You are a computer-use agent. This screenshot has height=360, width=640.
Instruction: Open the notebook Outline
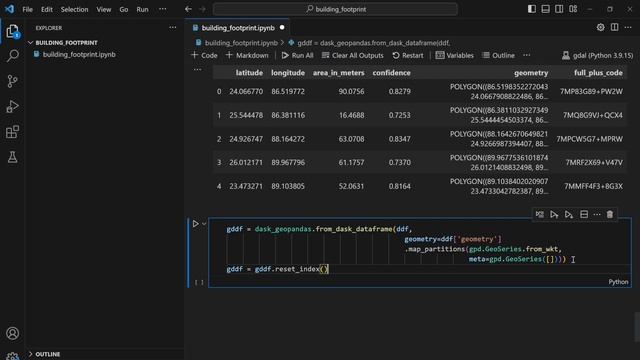[x=498, y=55]
